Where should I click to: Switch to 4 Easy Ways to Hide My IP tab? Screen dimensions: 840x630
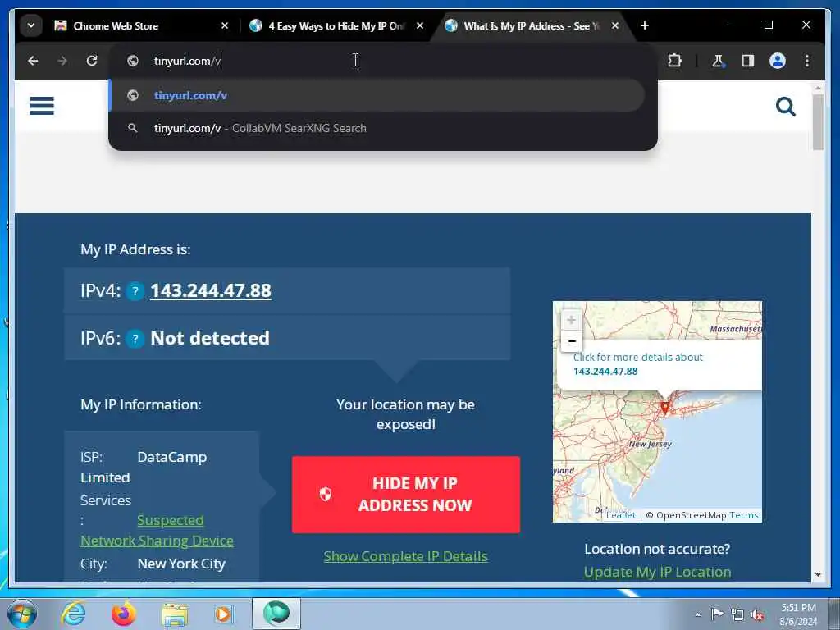click(x=337, y=25)
